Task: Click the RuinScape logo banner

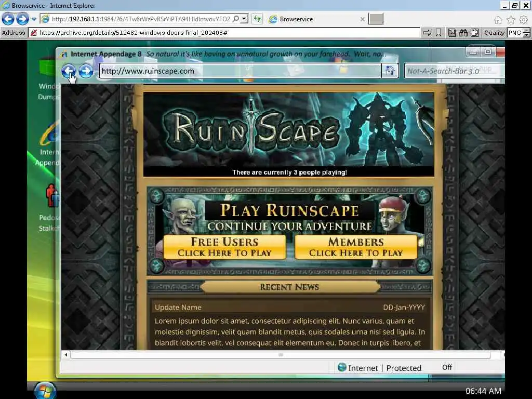Action: pyautogui.click(x=289, y=130)
